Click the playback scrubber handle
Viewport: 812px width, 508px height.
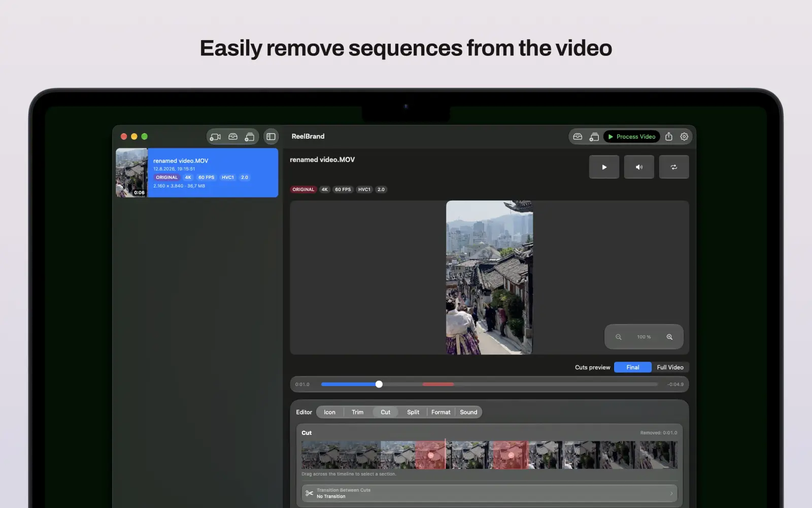[x=379, y=384]
